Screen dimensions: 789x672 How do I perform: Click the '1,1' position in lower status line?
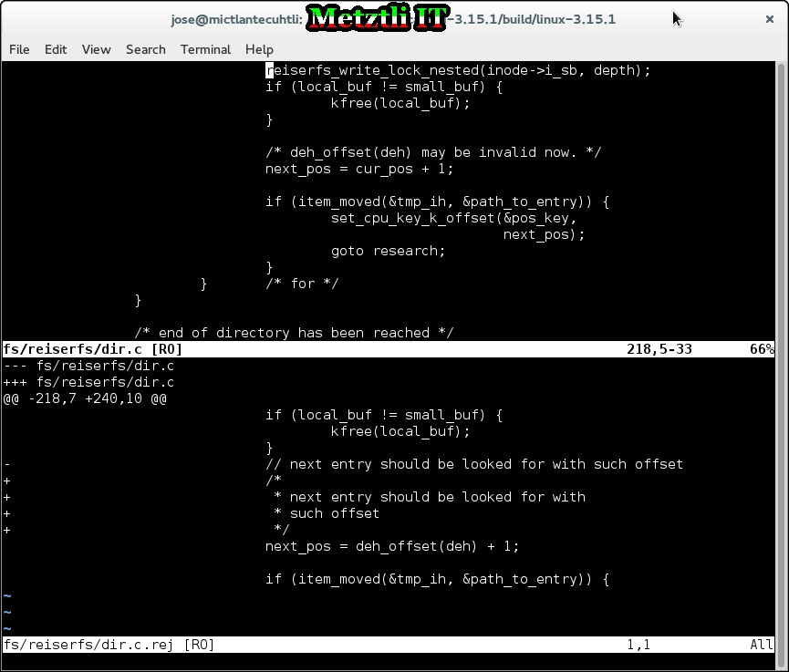tap(638, 645)
